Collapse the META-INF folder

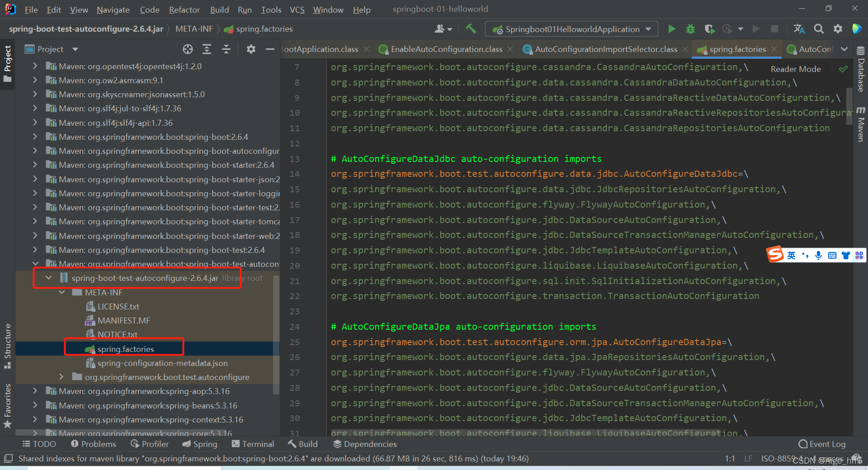(x=62, y=293)
